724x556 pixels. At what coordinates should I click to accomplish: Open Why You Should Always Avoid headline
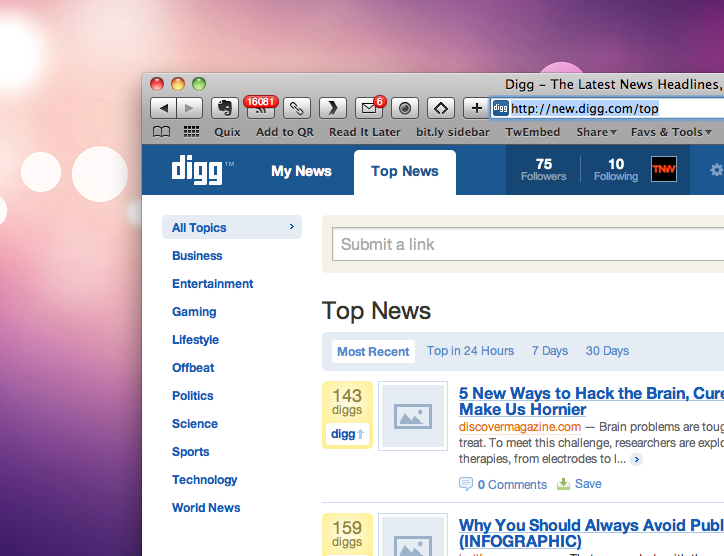pos(591,533)
